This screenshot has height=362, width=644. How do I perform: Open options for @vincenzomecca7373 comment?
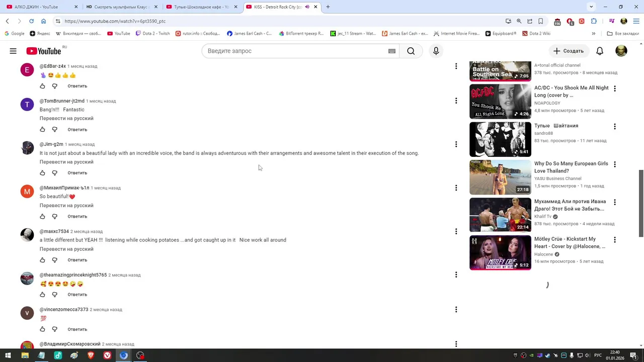tap(456, 310)
